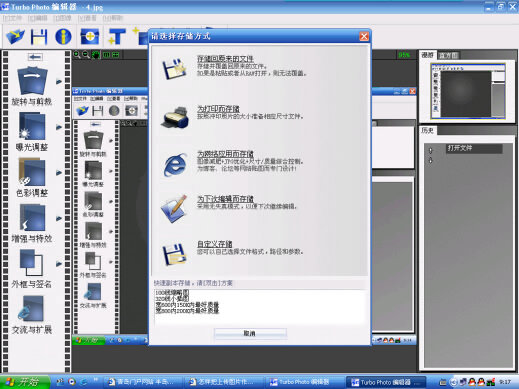
Task: Open 色彩调整 color adjustment tools
Action: (x=32, y=178)
